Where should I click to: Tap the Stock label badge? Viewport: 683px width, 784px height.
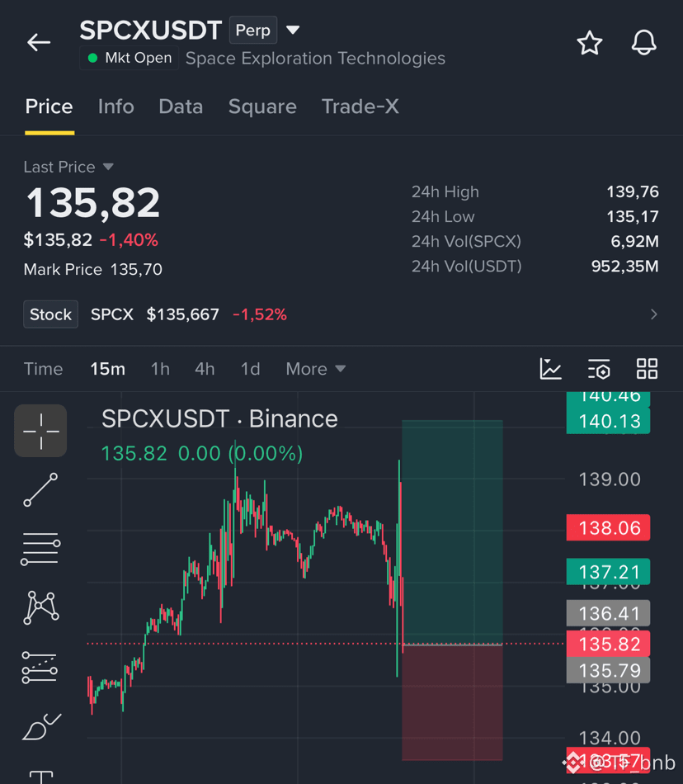pos(50,314)
